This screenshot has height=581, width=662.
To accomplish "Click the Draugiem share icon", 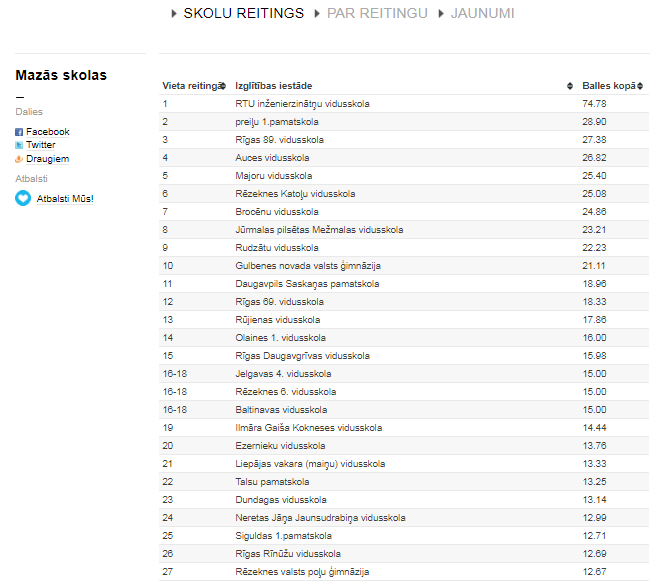I will [19, 159].
